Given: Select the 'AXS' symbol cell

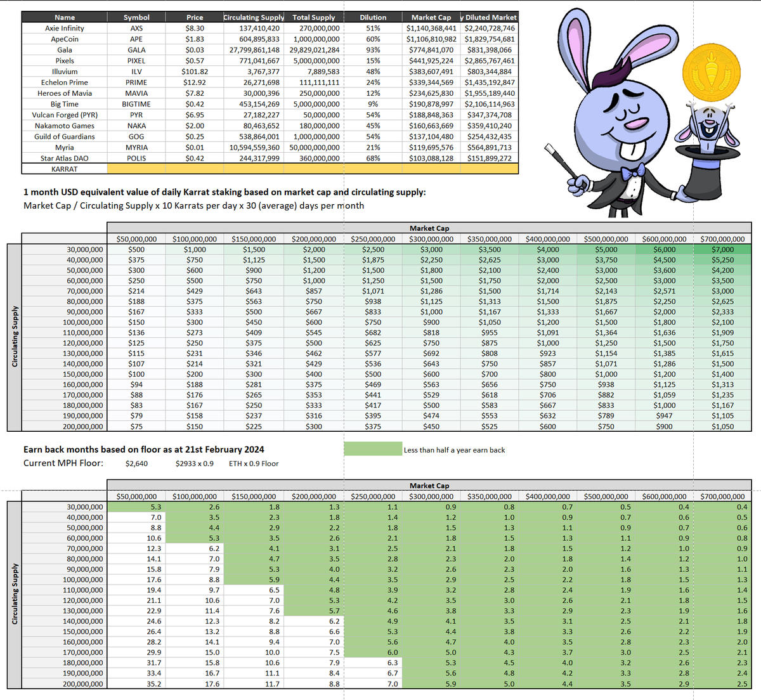Looking at the screenshot, I should 136,28.
